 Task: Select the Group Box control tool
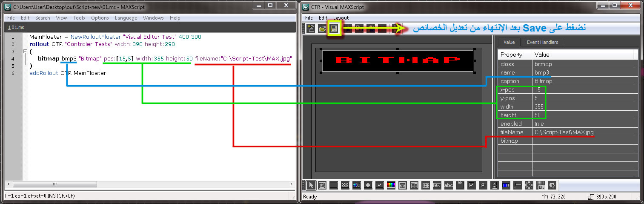pyautogui.click(x=460, y=185)
